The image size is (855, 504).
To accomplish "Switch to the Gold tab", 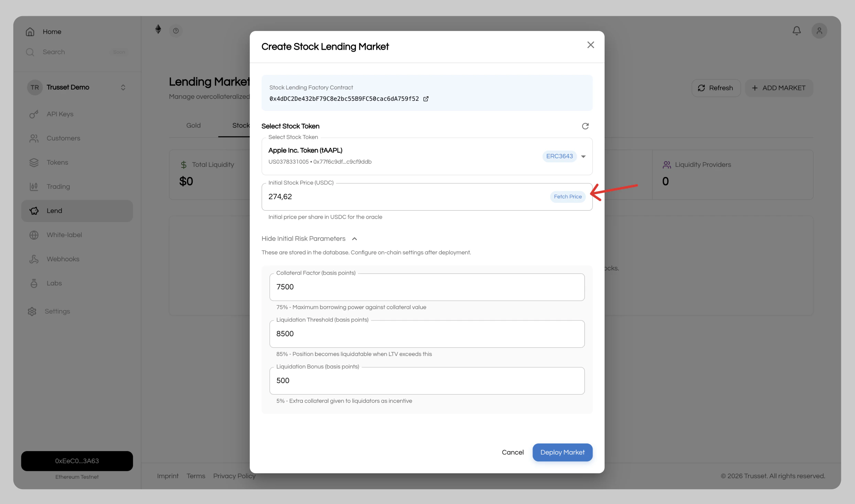I will point(193,125).
